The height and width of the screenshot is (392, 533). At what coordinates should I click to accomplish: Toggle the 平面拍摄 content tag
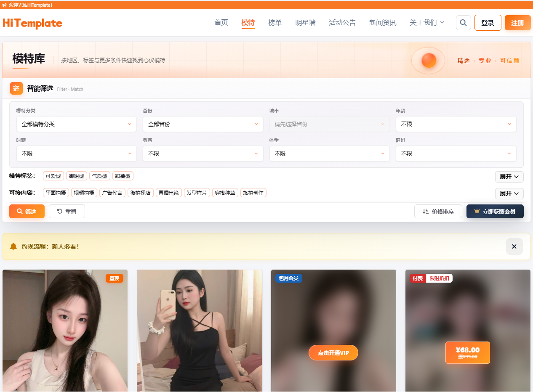55,193
